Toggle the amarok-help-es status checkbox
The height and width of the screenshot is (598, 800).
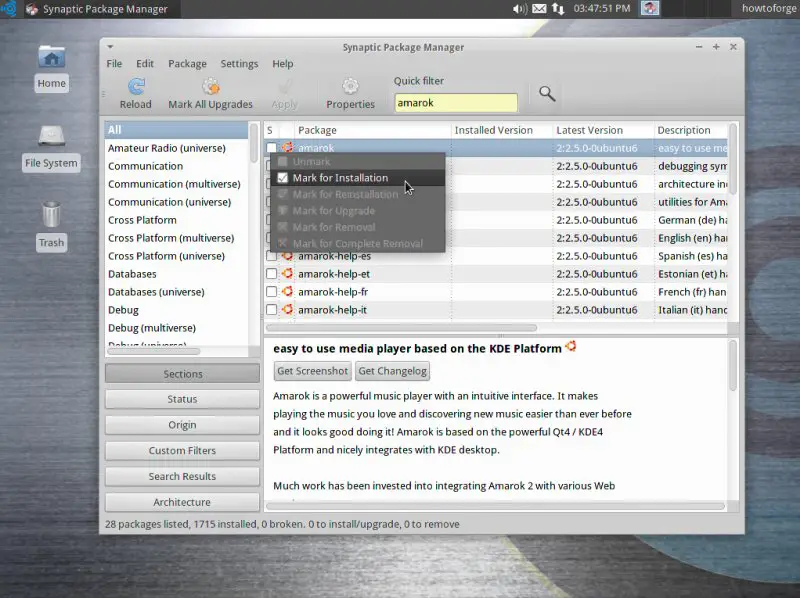pyautogui.click(x=271, y=256)
